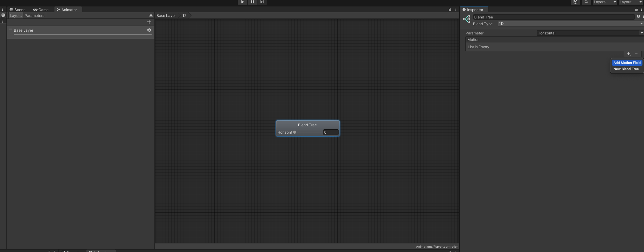644x252 pixels.
Task: Toggle the Animator side panel eye icon
Action: (151, 16)
